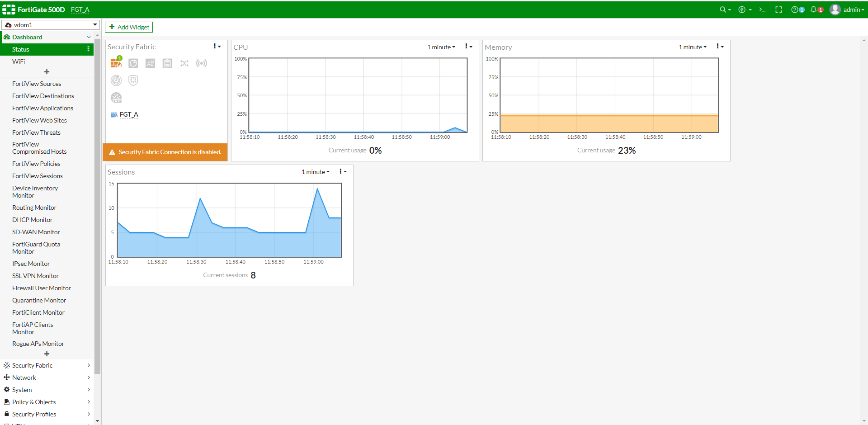Open the Memory widget options menu

pos(720,47)
